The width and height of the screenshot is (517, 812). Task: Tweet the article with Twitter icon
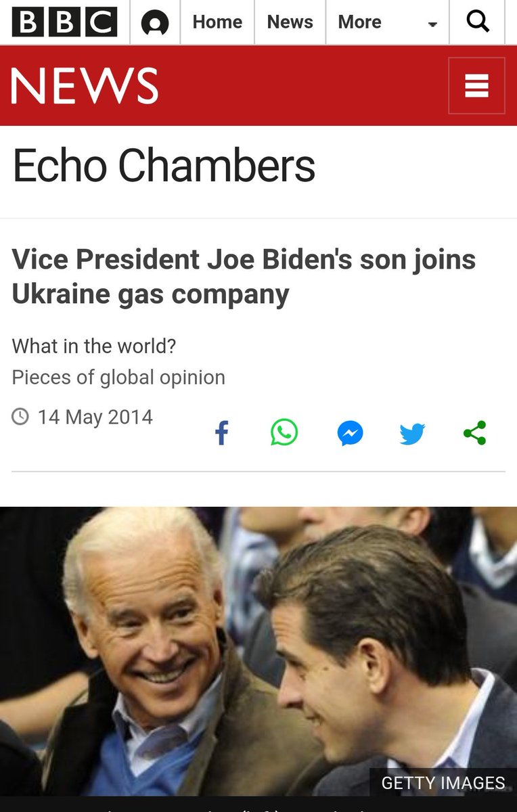click(x=412, y=433)
